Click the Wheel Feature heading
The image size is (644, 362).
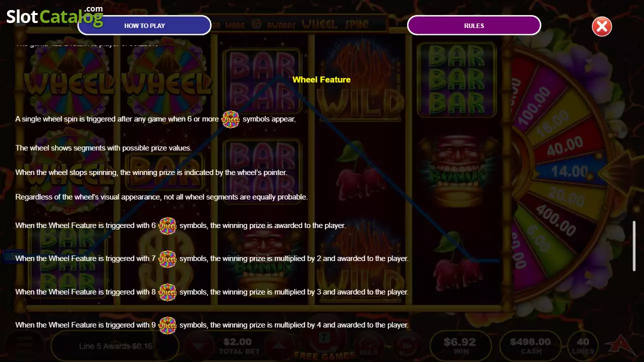coord(322,79)
